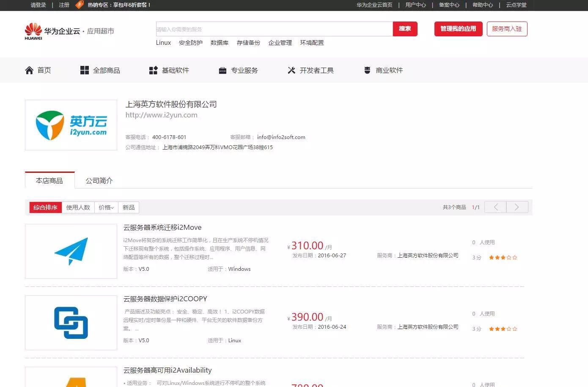Open the i2COOPY product thumbnail
The width and height of the screenshot is (588, 387).
tap(71, 323)
